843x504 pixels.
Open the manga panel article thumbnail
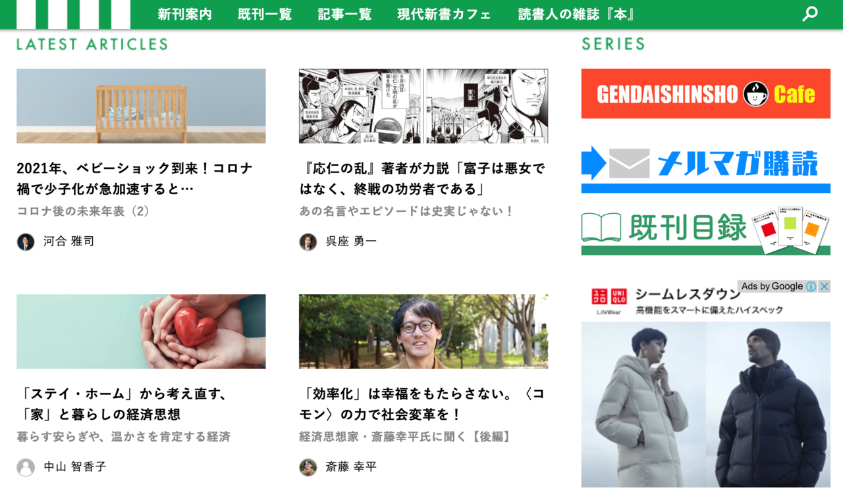(423, 106)
